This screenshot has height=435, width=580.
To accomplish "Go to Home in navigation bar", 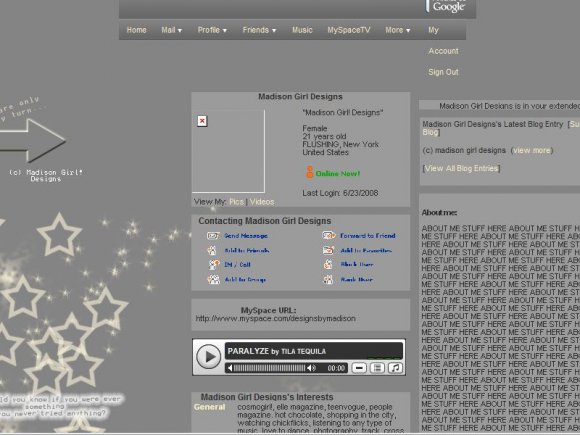I will pyautogui.click(x=136, y=30).
